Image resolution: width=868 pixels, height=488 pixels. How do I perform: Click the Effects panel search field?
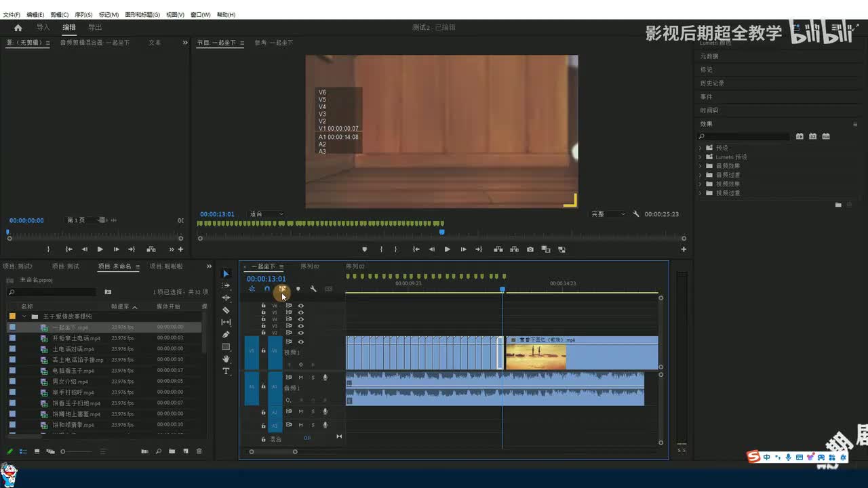(747, 136)
